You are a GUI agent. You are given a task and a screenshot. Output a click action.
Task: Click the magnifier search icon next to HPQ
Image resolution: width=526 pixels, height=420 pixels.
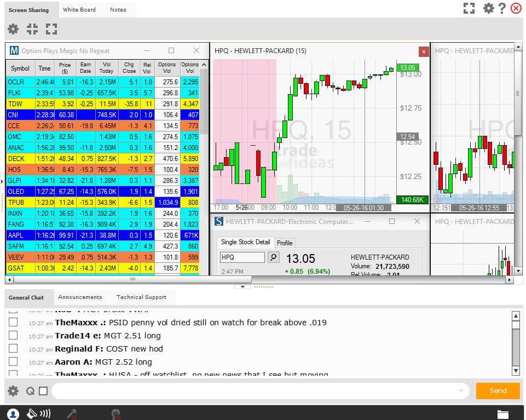273,257
